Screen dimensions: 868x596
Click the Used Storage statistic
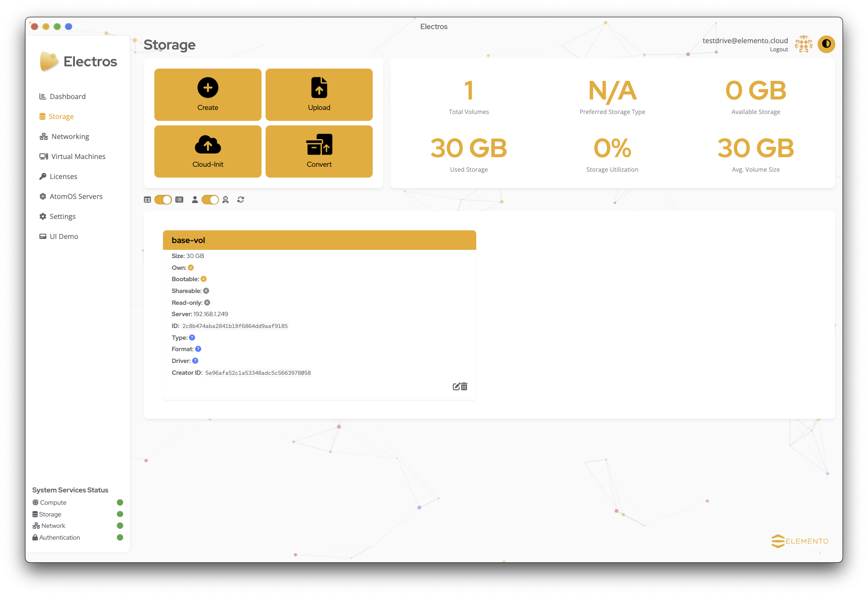469,154
